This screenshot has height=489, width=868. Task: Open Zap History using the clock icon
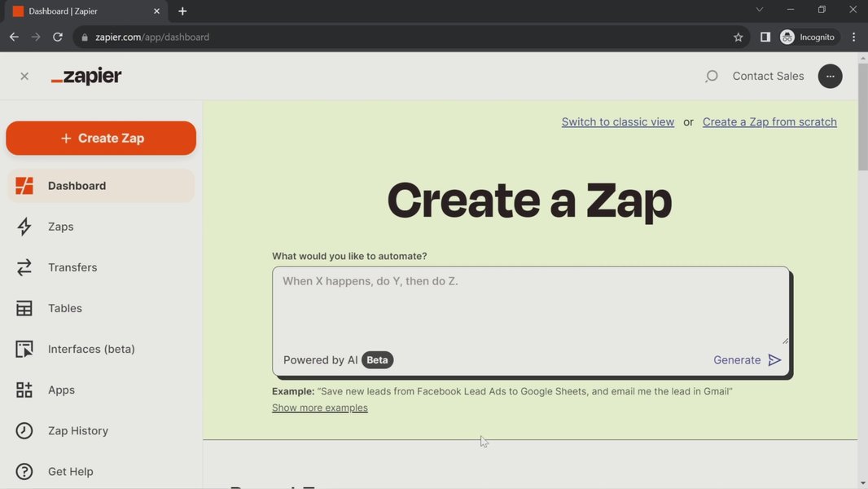[x=24, y=430]
